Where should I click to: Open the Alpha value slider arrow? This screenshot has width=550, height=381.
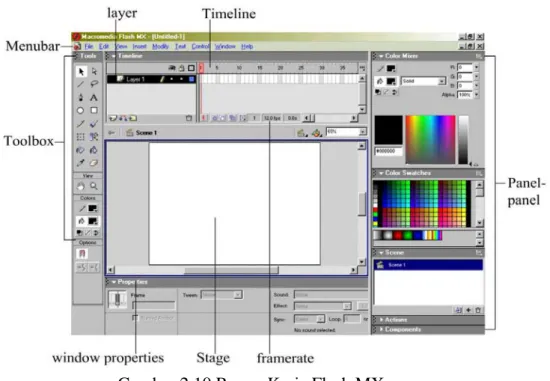(476, 95)
